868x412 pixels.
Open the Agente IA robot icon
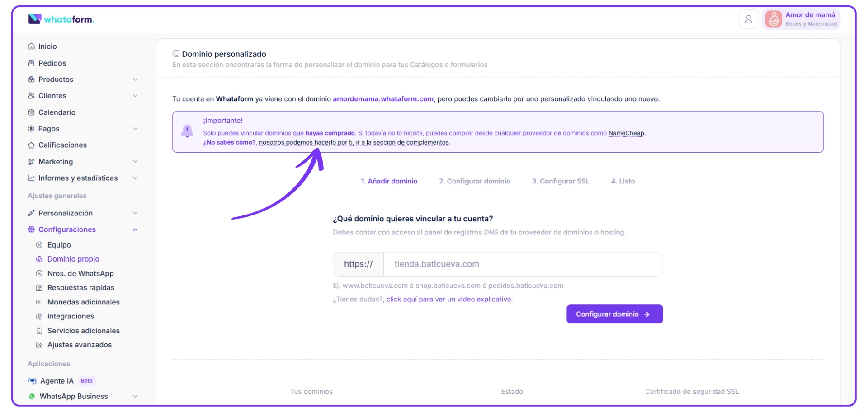coord(32,381)
